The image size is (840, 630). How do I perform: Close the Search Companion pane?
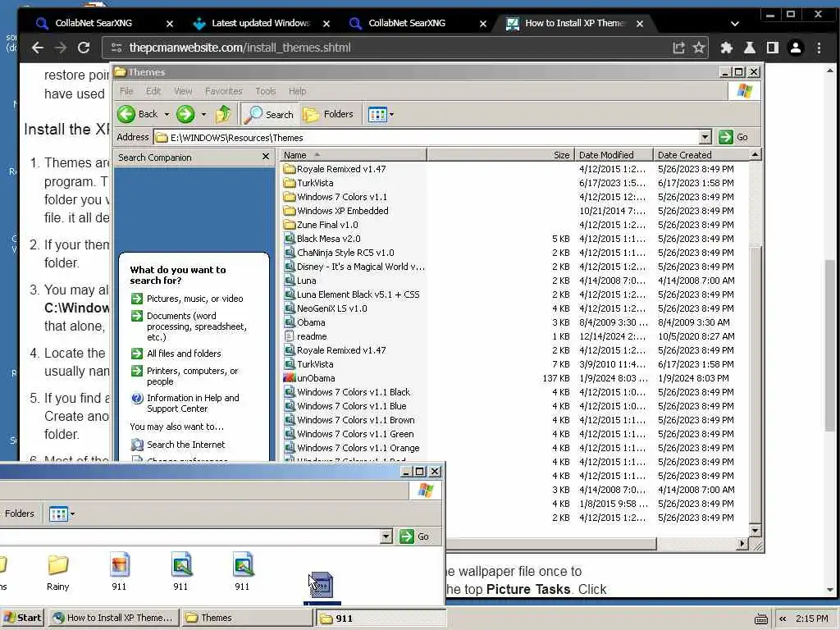pos(265,157)
